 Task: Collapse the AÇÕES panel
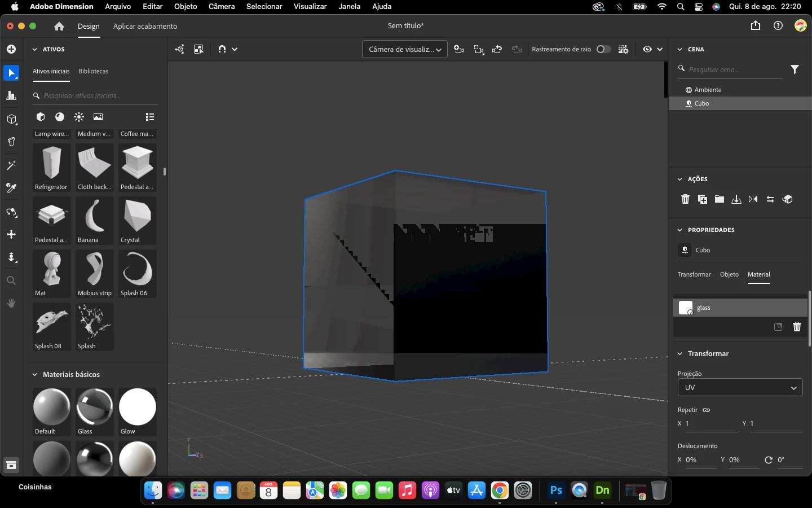click(x=679, y=179)
